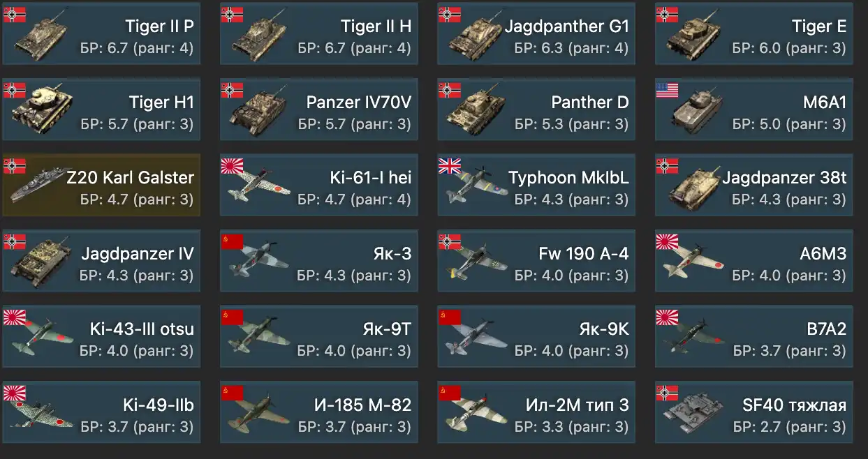Select the Tiger II P tank card
Viewport: 868px width, 459px height.
(101, 34)
